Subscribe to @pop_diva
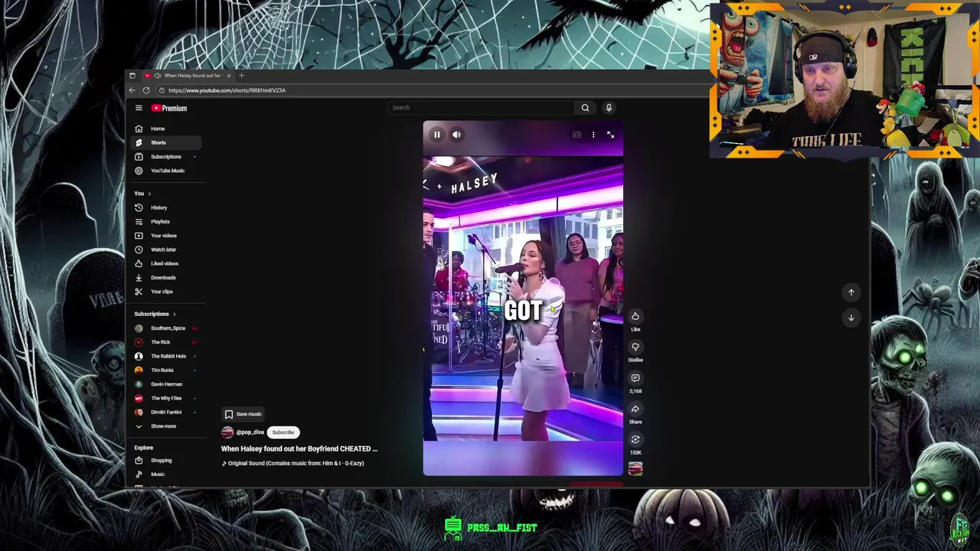This screenshot has width=980, height=551. coord(283,432)
